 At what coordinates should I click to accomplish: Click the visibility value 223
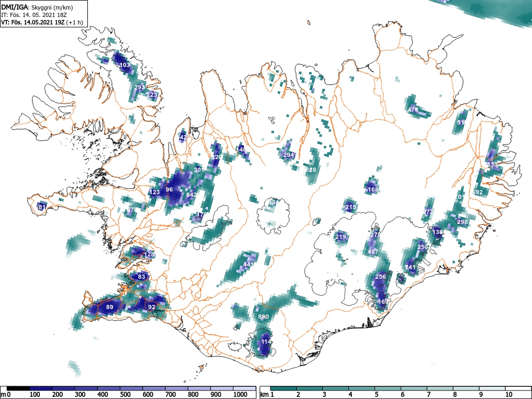tap(152, 95)
